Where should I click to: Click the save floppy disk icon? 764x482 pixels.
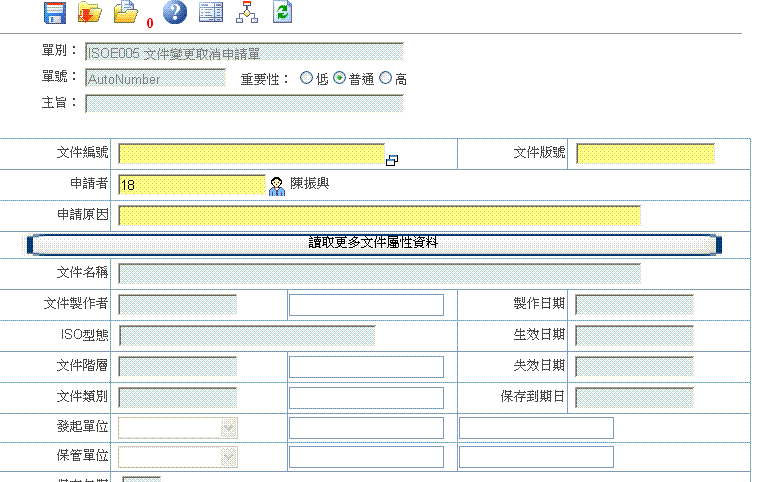[x=54, y=13]
